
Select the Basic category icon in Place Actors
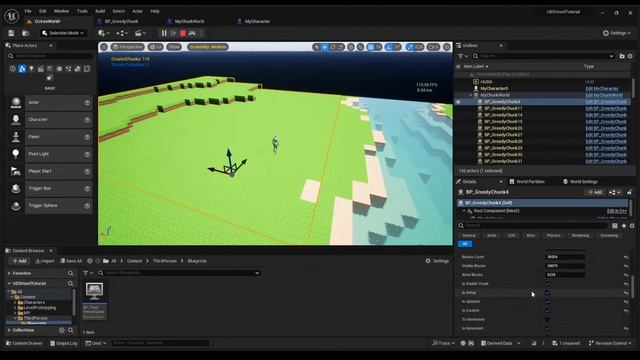[22, 69]
